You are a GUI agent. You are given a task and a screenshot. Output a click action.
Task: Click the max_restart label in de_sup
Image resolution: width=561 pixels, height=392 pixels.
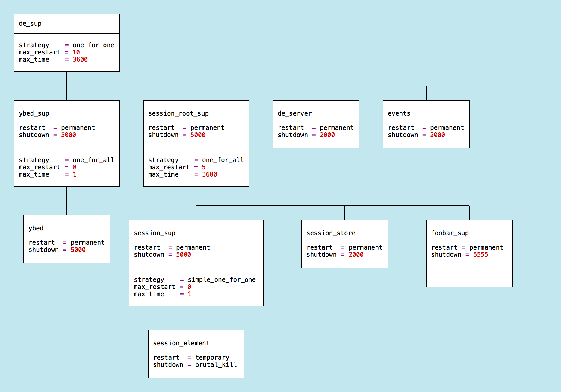coord(40,52)
